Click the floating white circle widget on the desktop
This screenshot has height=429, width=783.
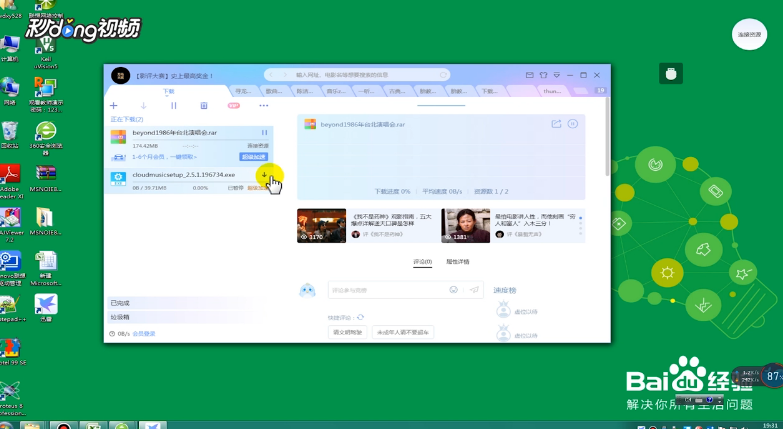tap(749, 34)
